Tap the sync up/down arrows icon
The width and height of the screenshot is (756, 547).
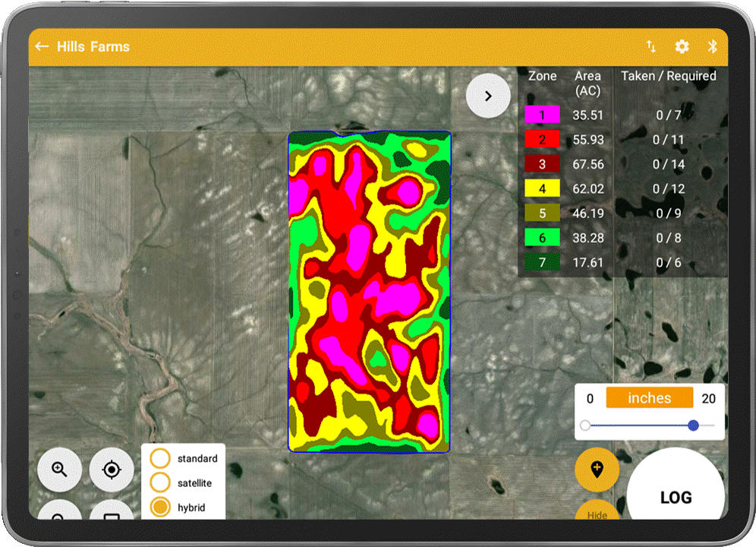click(x=651, y=46)
